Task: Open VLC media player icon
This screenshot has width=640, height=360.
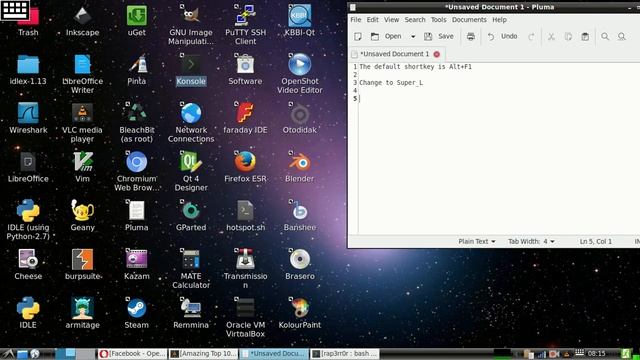Action: tap(82, 123)
